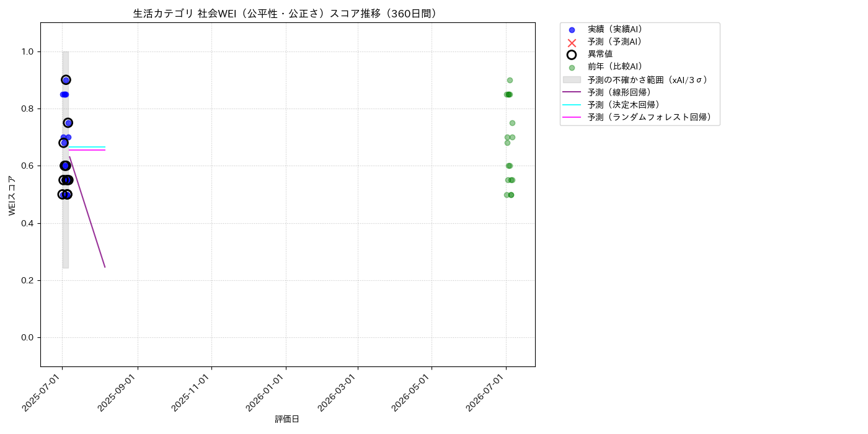Click the magenta line sample for ランダムフォレスト回帰
Viewport: 868px width, 434px height.
click(572, 117)
